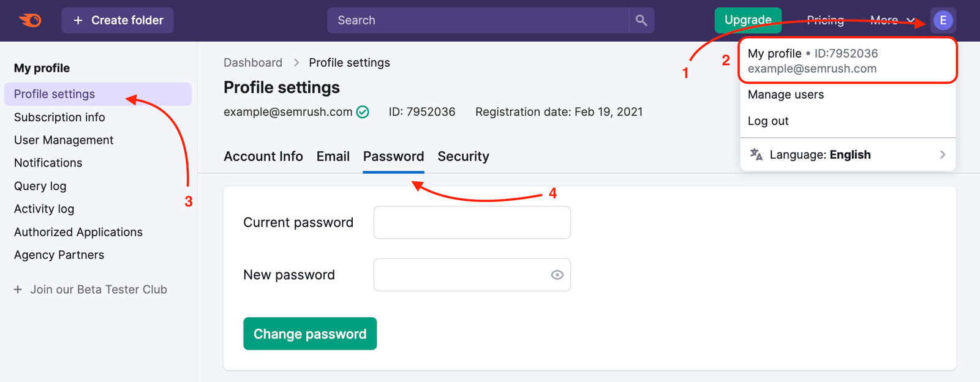
Task: Open search with the magnifier icon
Action: point(641,20)
